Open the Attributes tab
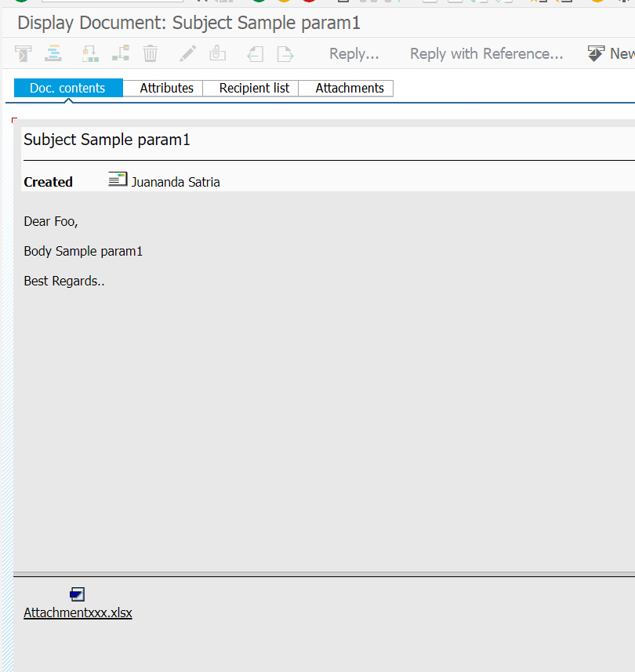 click(x=166, y=88)
